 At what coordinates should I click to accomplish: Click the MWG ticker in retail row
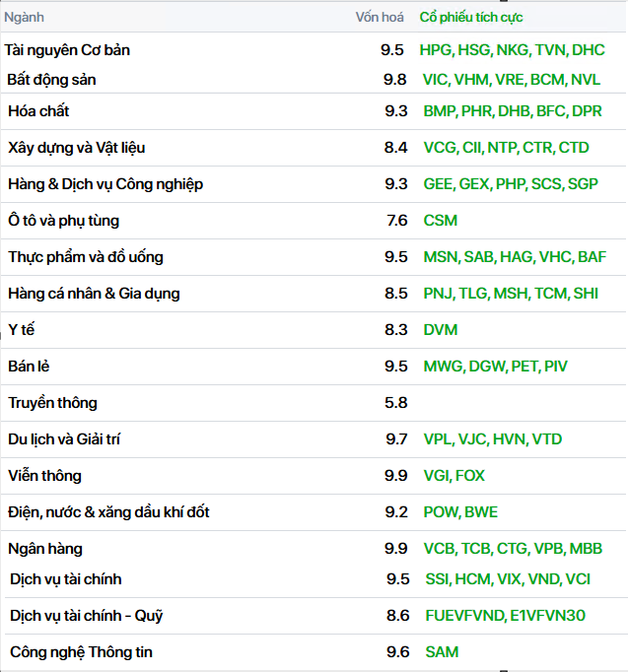pyautogui.click(x=443, y=367)
